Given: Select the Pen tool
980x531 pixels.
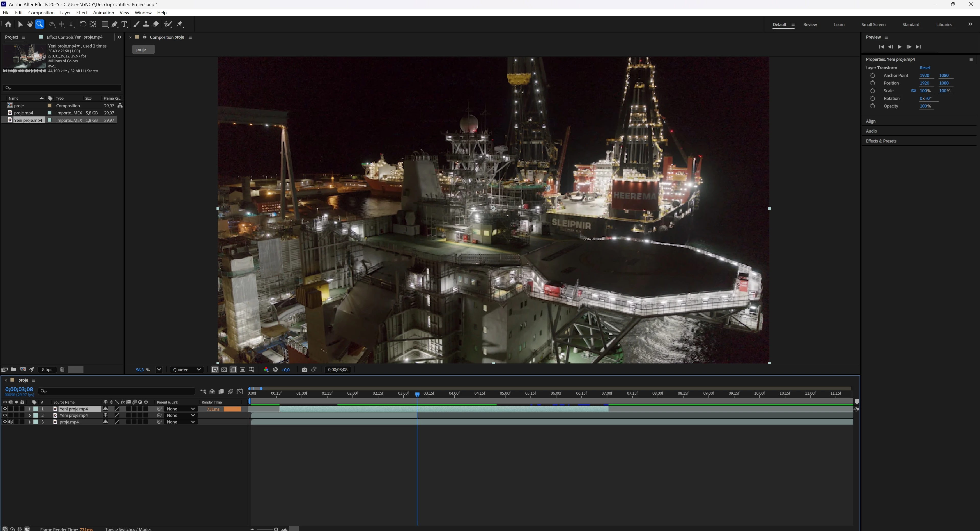Looking at the screenshot, I should 115,24.
